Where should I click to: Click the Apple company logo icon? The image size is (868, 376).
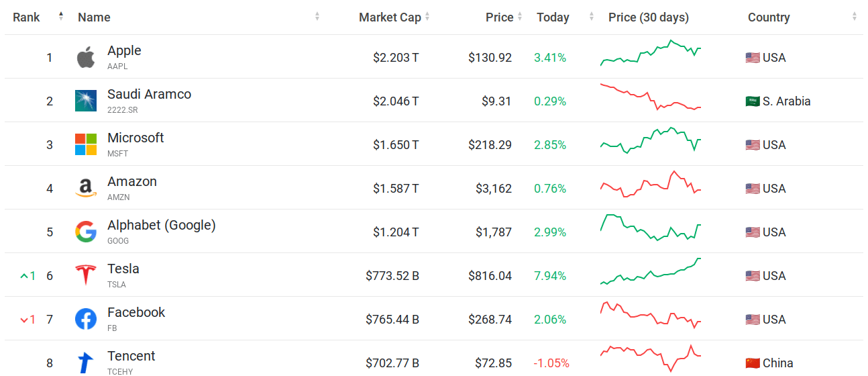[x=85, y=58]
